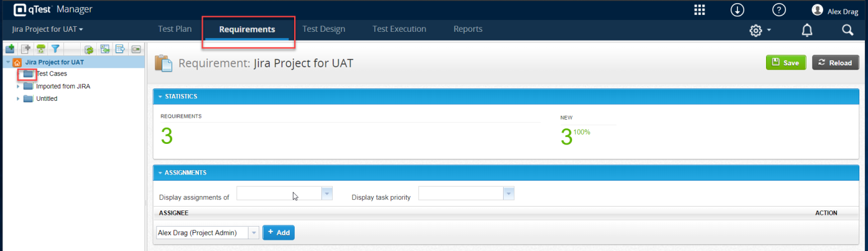Open the help question mark icon
Viewport: 868px width, 251px height.
click(x=778, y=9)
